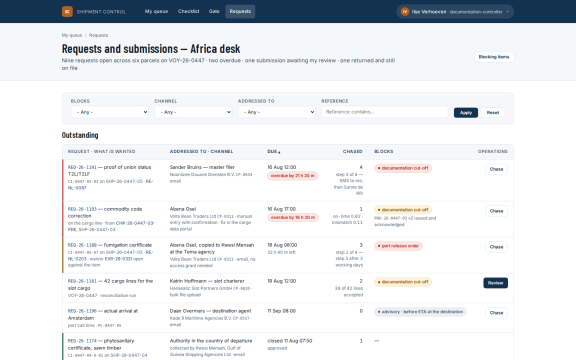Viewport: 576px width, 360px height.
Task: Review the 42 cargo lines submission
Action: click(496, 283)
